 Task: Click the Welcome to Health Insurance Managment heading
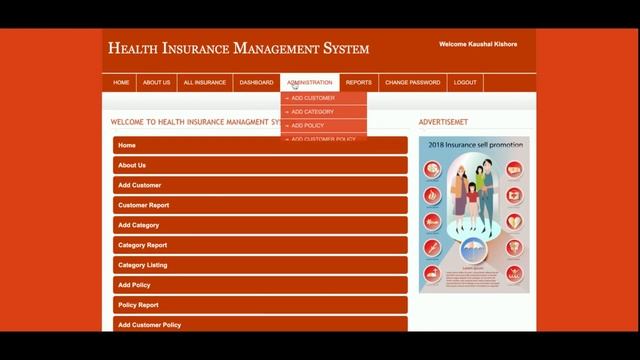tap(196, 122)
